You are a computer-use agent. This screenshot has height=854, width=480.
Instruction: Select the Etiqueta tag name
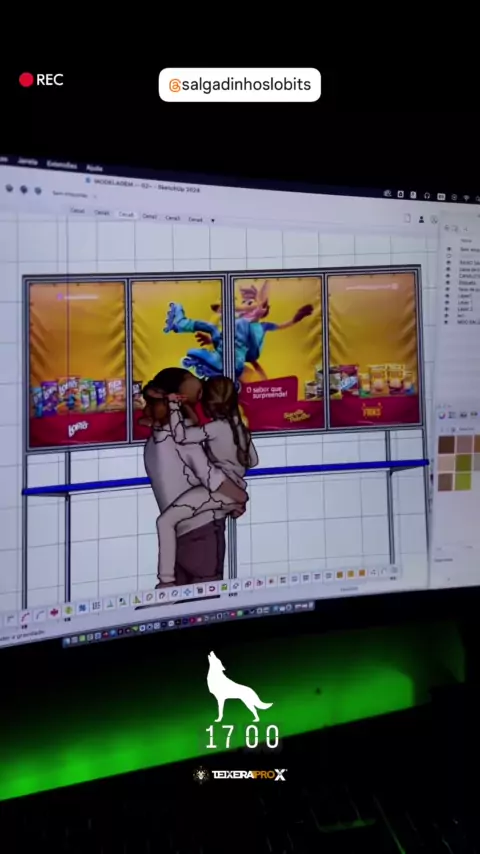click(x=467, y=282)
